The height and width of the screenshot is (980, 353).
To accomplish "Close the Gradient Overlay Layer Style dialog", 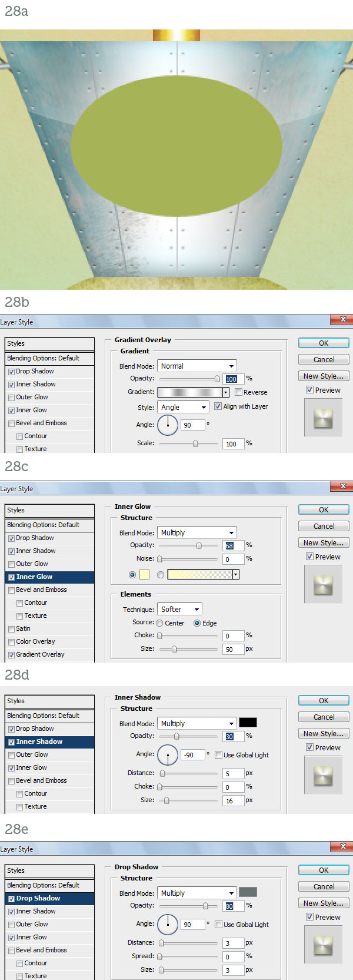I will [342, 319].
